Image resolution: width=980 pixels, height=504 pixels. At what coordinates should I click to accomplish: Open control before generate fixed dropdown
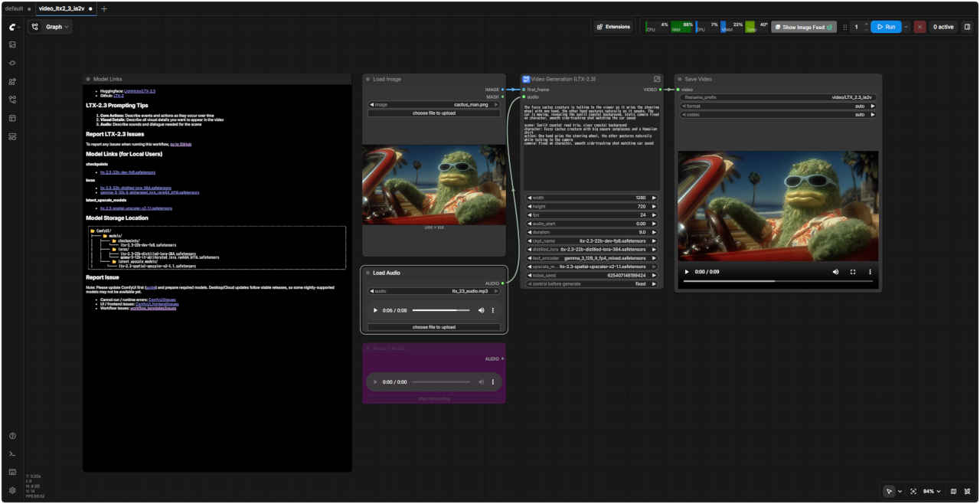coord(592,283)
